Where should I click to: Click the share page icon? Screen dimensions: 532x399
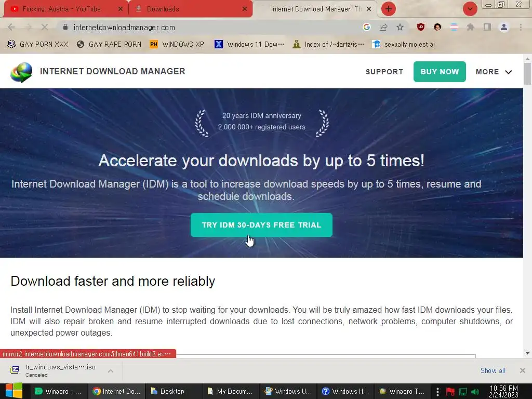(383, 27)
